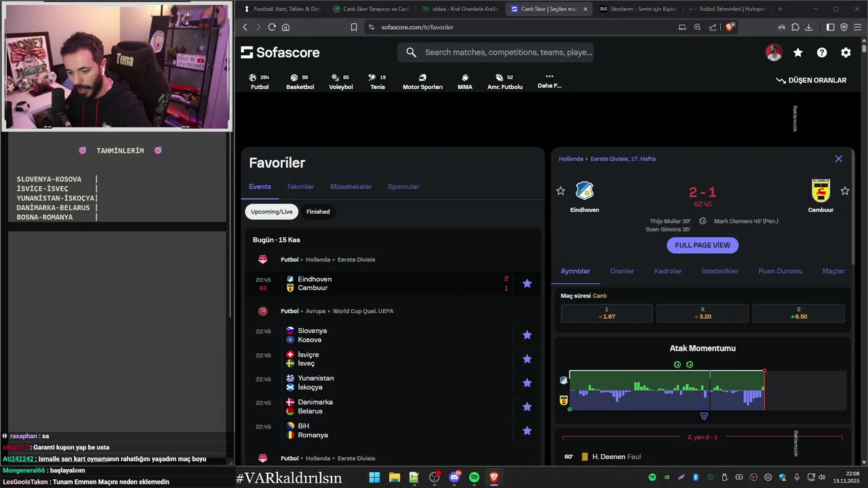Switch to Football Stats browser tab
The width and height of the screenshot is (868, 488).
coord(281,9)
